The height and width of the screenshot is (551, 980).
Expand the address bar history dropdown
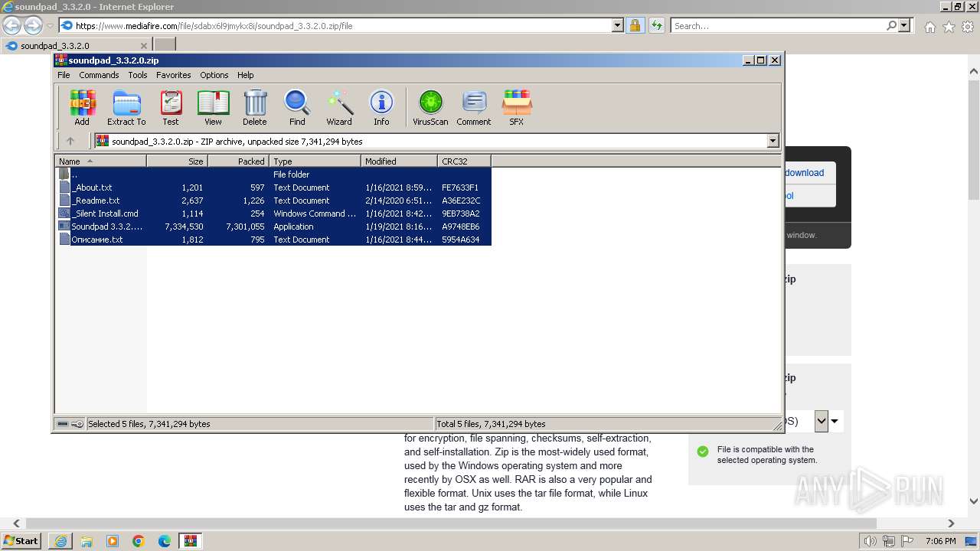point(618,25)
